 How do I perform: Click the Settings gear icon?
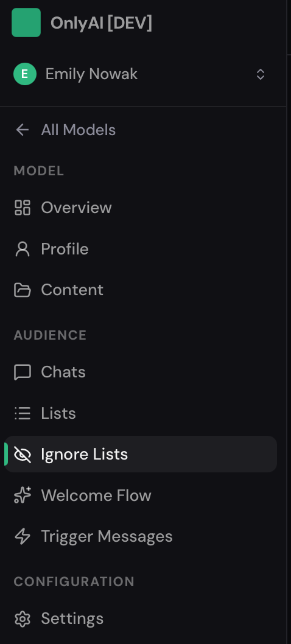point(23,618)
